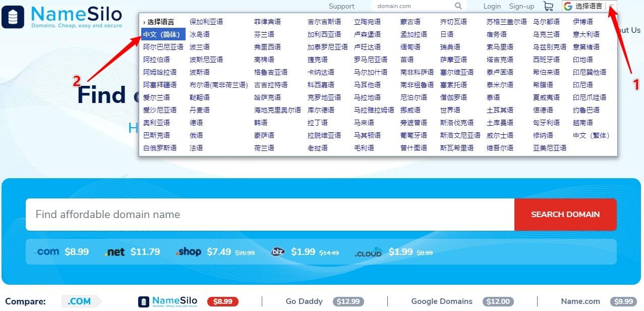Open the Sign-up link
644x311 pixels.
coord(521,7)
